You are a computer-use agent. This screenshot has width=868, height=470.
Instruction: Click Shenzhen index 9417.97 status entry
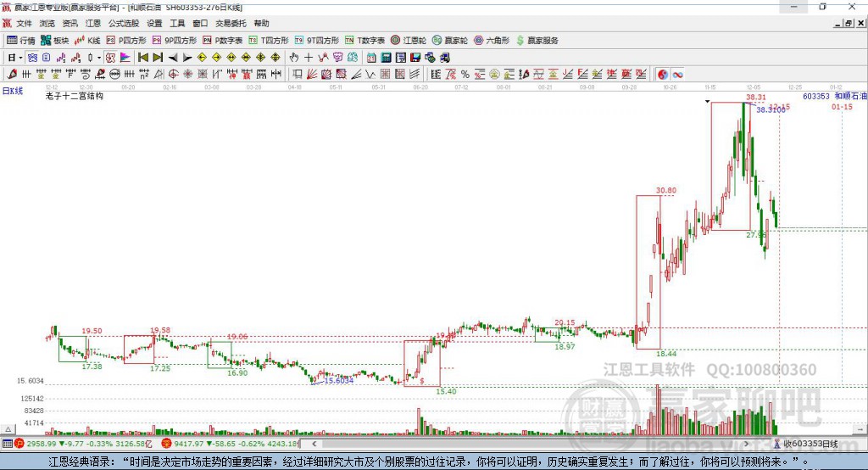[229, 444]
